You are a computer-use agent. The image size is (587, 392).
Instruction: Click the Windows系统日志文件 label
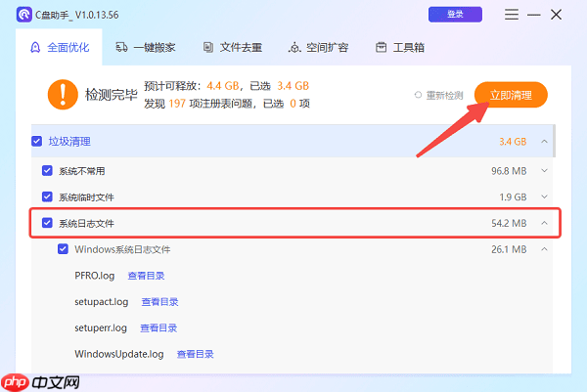pos(122,249)
